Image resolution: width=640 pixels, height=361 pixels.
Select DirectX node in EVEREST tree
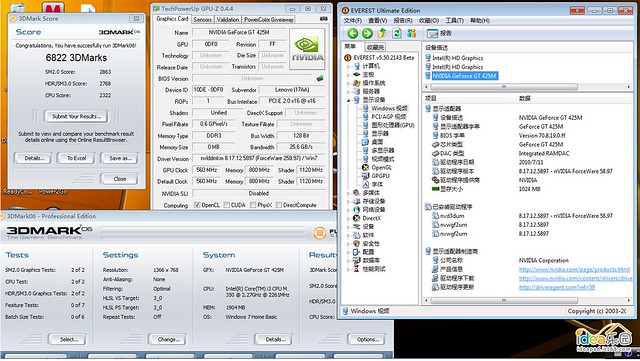tap(371, 218)
